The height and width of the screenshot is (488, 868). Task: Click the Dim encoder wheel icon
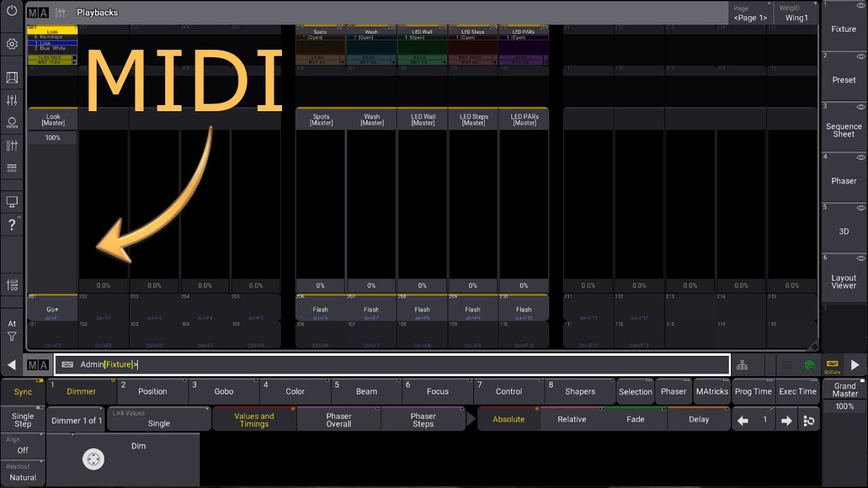pos(93,460)
